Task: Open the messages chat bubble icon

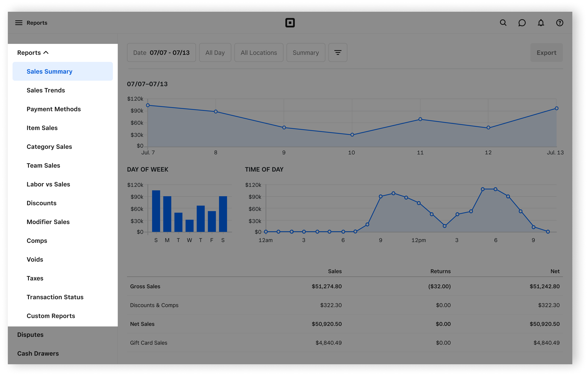Action: tap(522, 23)
